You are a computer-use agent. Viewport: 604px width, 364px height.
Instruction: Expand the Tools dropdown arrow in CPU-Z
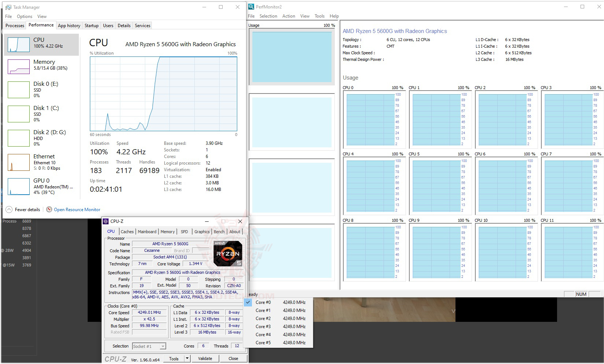click(x=187, y=359)
